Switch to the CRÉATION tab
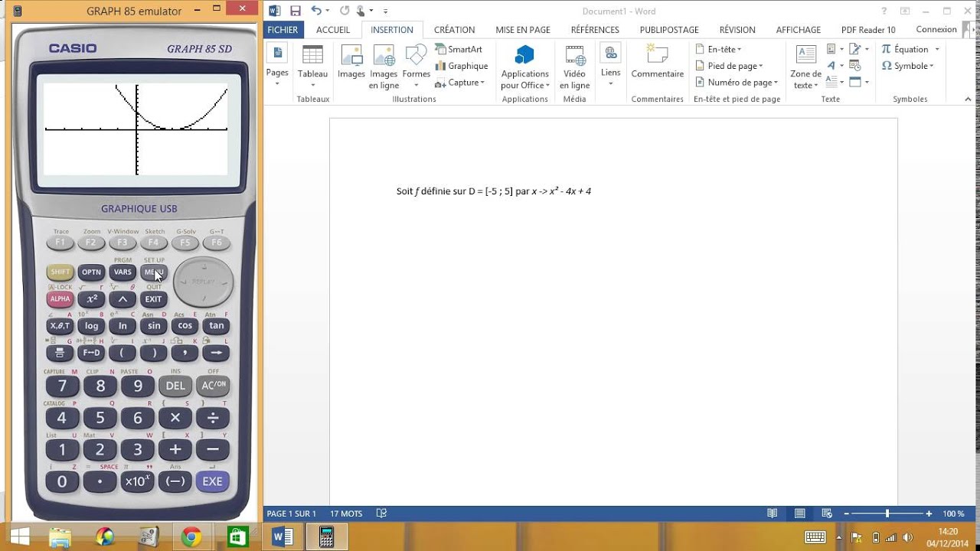980x551 pixels. coord(454,30)
